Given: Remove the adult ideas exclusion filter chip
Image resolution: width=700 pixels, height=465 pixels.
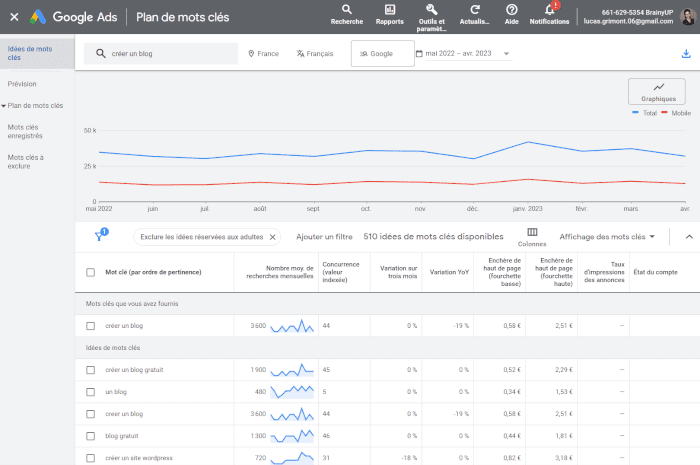Looking at the screenshot, I should click(272, 237).
